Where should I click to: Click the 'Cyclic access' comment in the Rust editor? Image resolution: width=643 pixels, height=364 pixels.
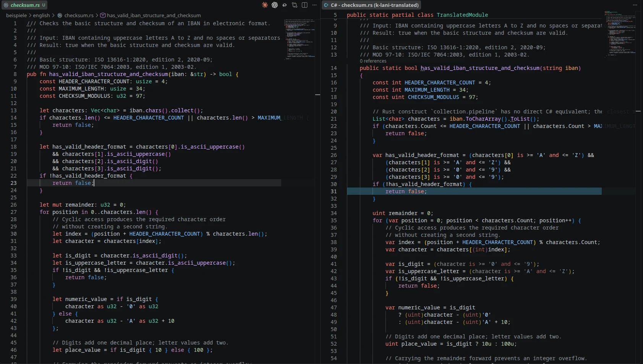139,219
